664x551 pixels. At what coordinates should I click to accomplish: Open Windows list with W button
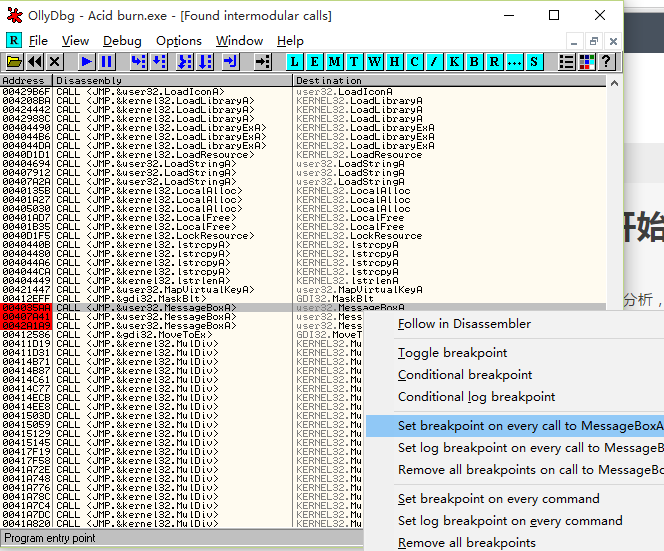374,62
